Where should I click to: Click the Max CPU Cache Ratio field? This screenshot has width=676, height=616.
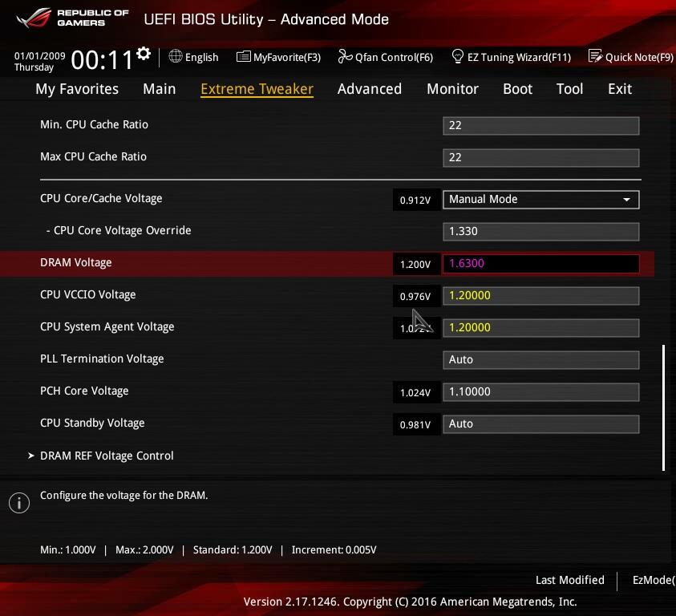(x=541, y=157)
